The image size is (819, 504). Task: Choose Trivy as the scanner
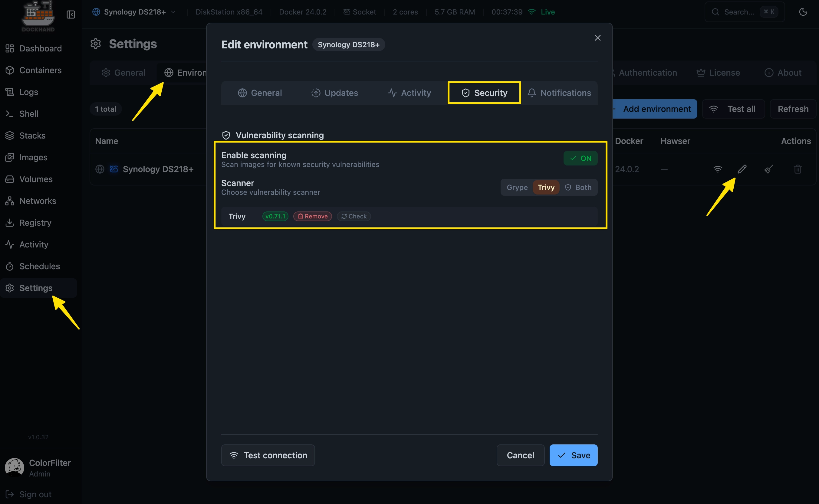click(546, 188)
